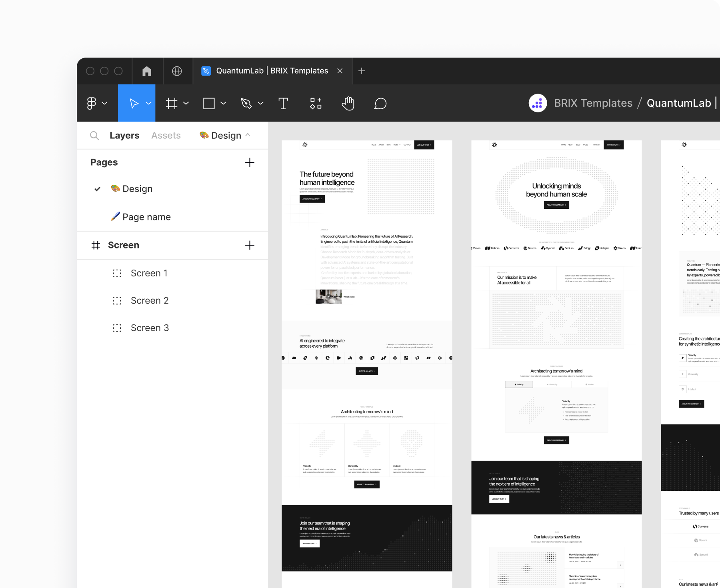Click the Design palette color icon
This screenshot has width=720, height=588.
pyautogui.click(x=204, y=135)
